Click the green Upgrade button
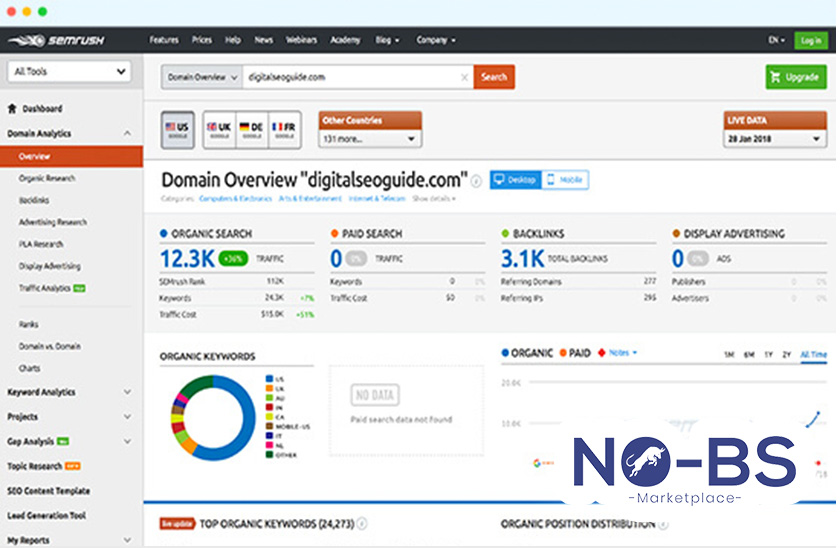The height and width of the screenshot is (548, 840). click(x=796, y=77)
